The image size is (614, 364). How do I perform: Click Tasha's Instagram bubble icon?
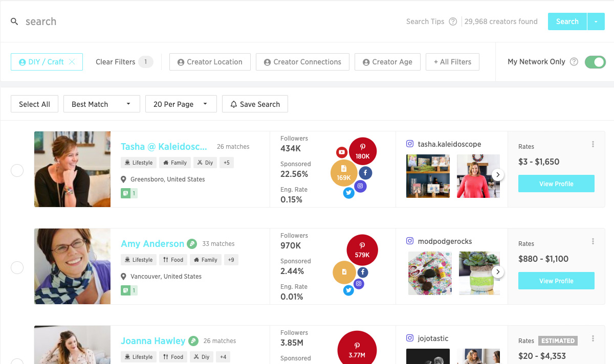[360, 186]
